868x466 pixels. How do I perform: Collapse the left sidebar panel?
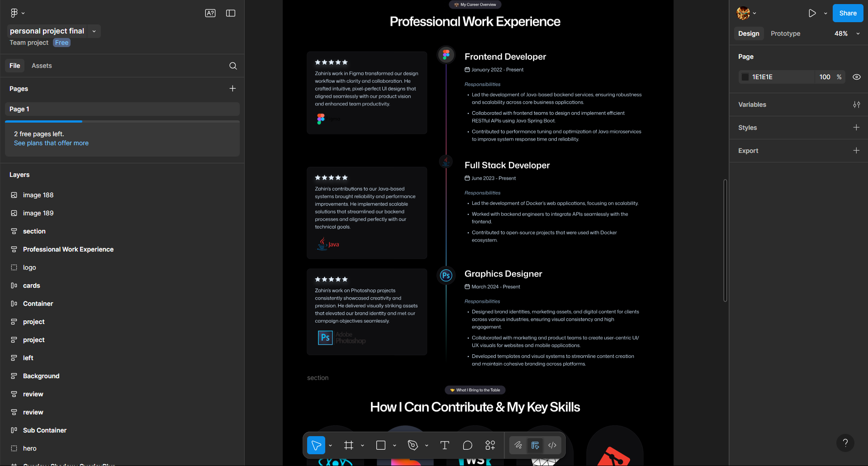[x=230, y=13]
